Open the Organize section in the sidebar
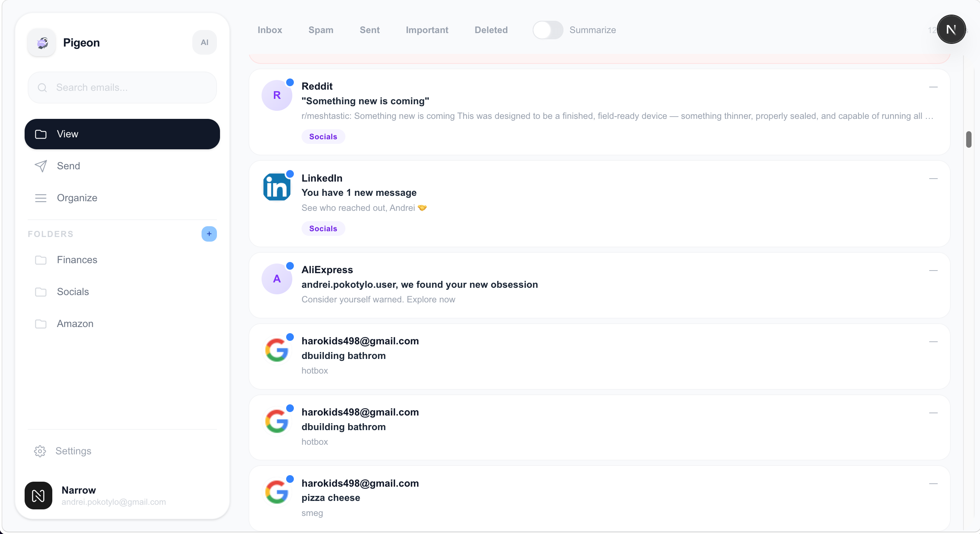Screen dimensions: 980x534 [77, 198]
